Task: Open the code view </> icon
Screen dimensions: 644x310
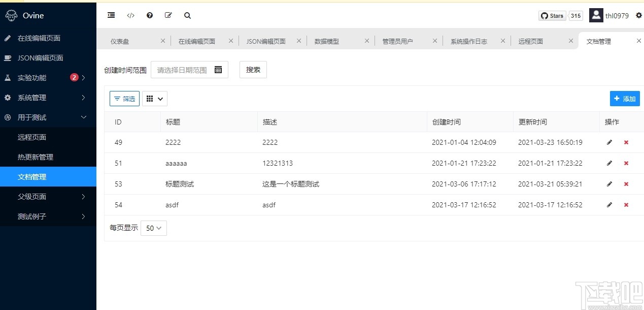Action: [x=130, y=15]
